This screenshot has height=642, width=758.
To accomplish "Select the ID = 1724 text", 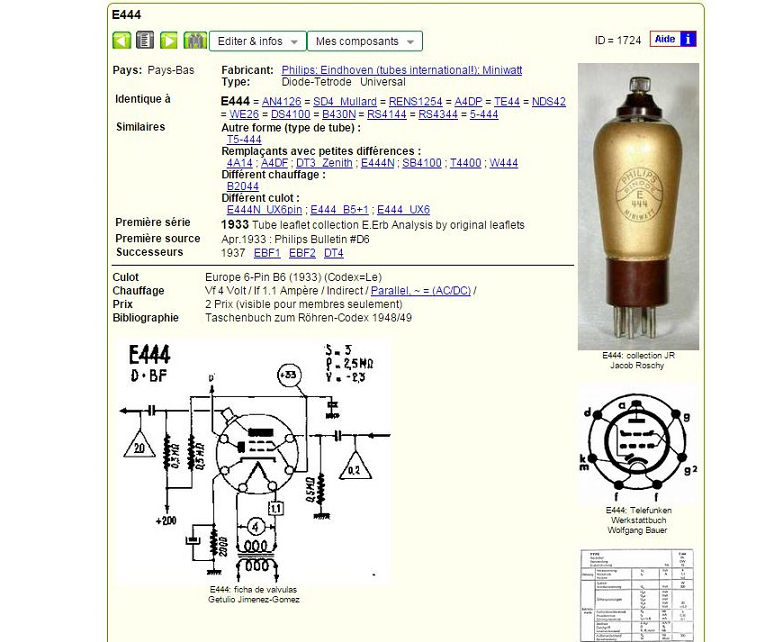I will pos(618,40).
